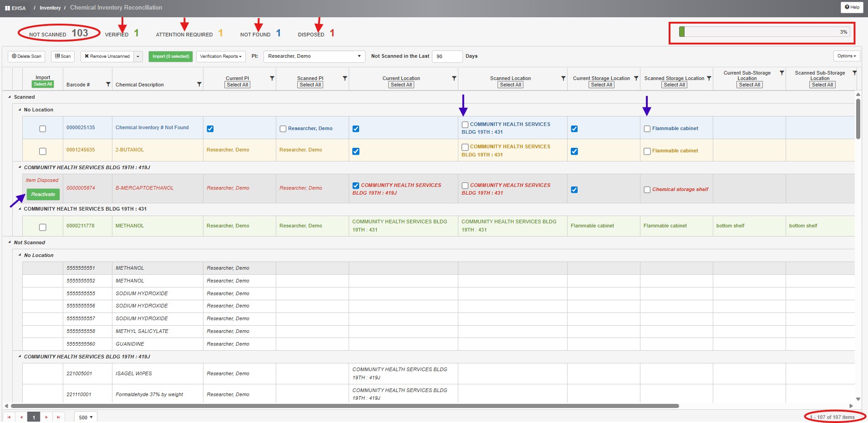Filter the Current PI column
The image size is (868, 423).
(x=272, y=78)
